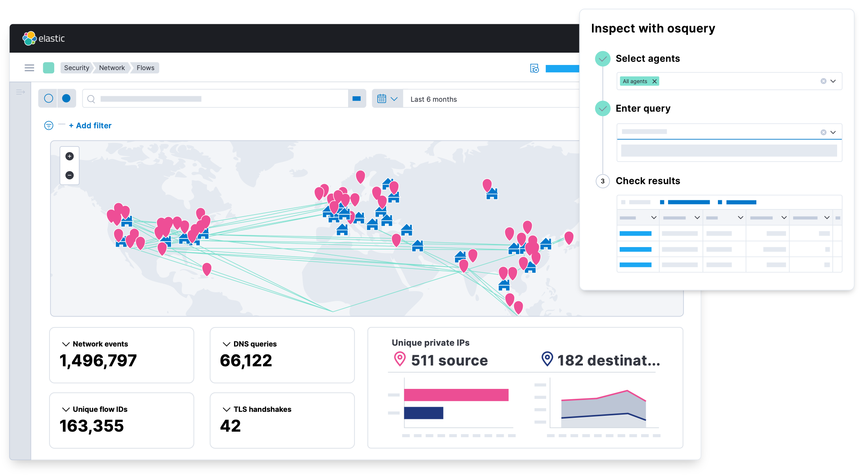
Task: Clear the agents selection field
Action: coord(823,81)
